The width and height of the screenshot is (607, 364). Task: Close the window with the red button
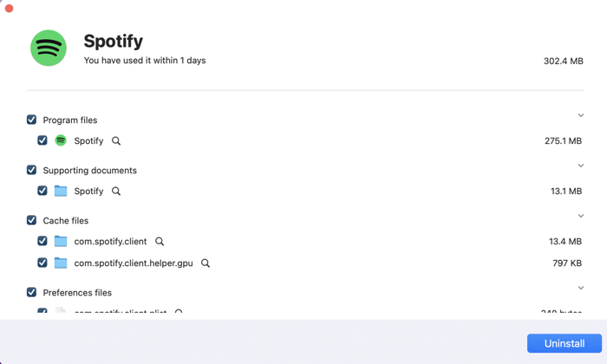point(10,8)
